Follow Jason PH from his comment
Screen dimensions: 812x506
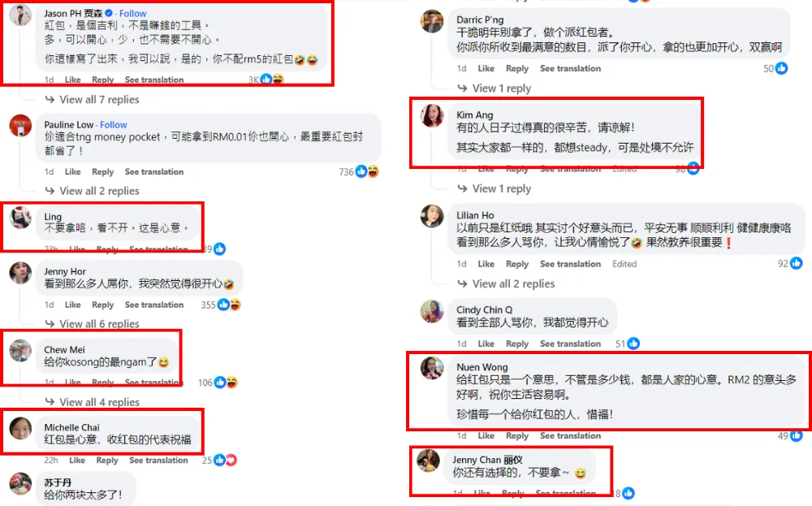(x=132, y=14)
